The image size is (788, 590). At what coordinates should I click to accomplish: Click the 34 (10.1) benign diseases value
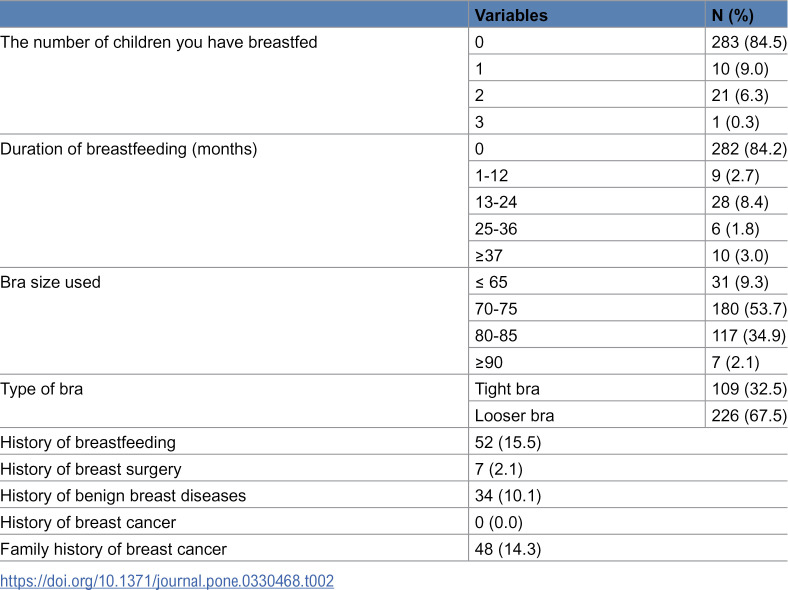point(508,496)
